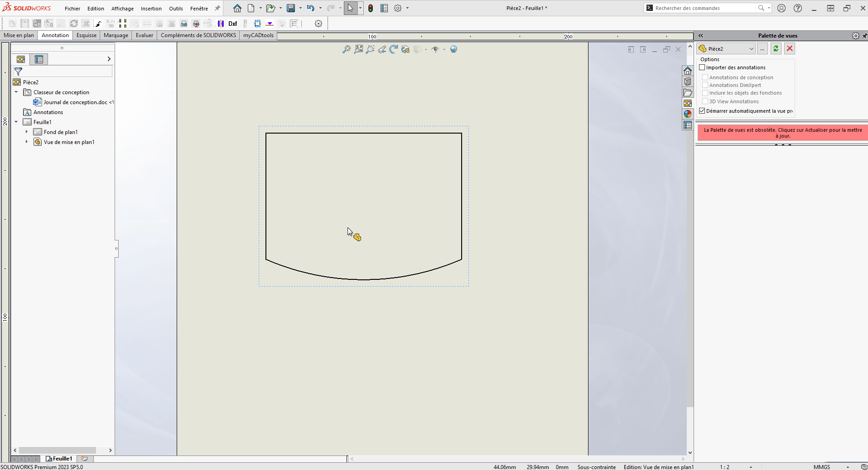Open user login icon in title bar
The width and height of the screenshot is (868, 470).
(781, 8)
